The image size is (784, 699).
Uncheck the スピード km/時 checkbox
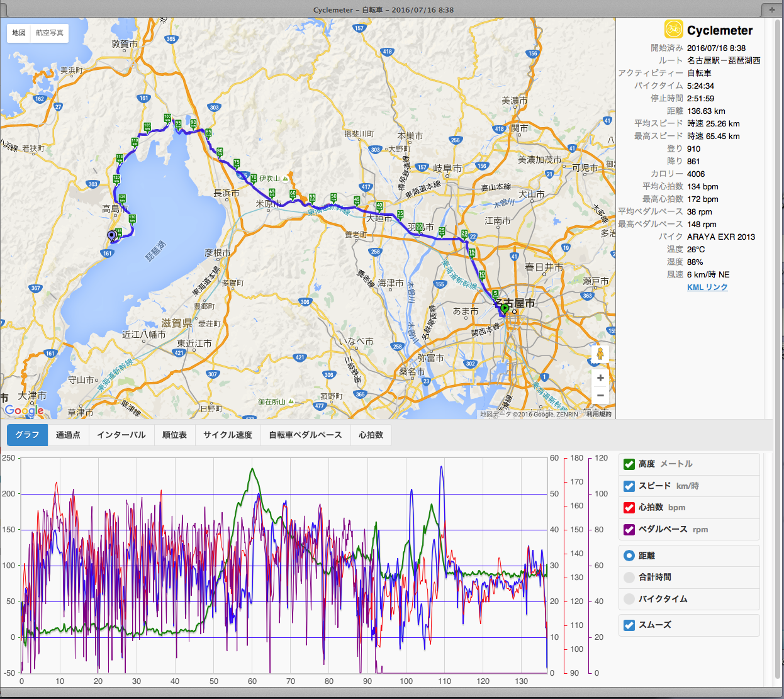click(x=629, y=486)
